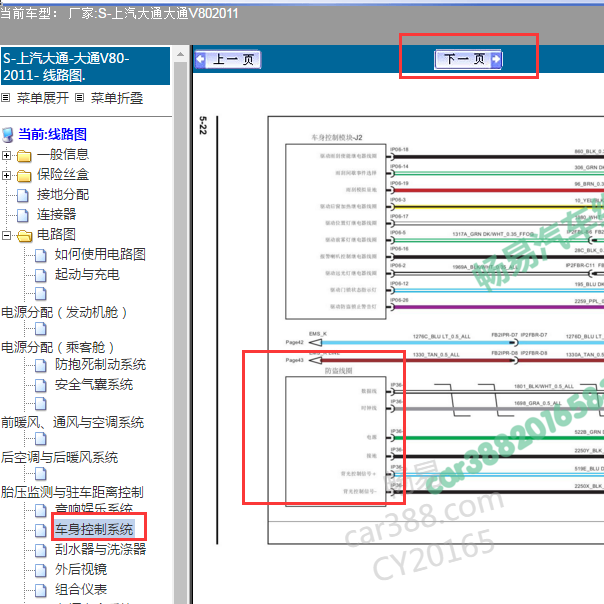
Task: Click the page icon for 刮水器与洗涤器
Action: [x=40, y=550]
